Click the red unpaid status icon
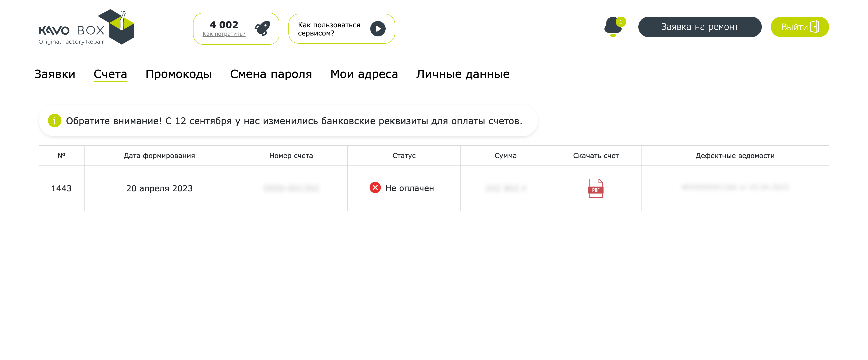The image size is (868, 360). 375,187
